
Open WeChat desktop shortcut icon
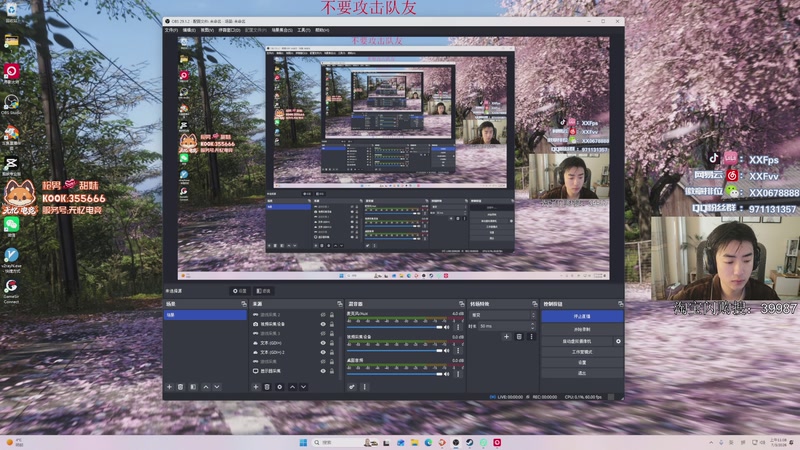[x=11, y=226]
